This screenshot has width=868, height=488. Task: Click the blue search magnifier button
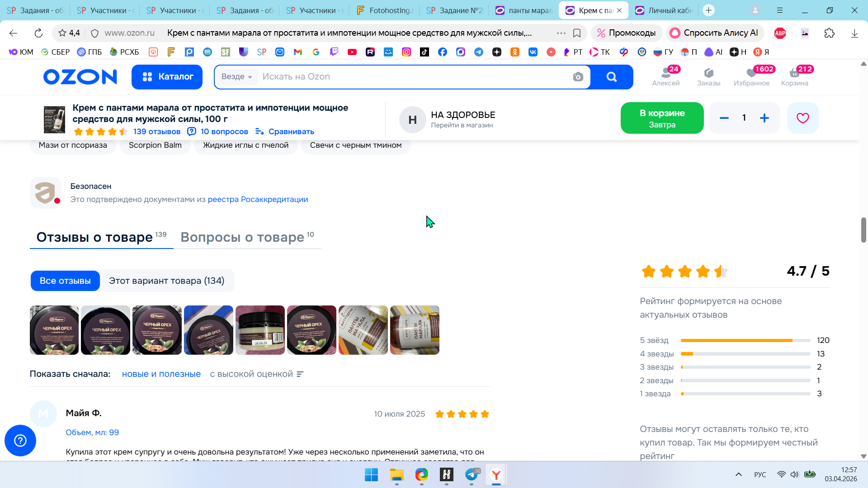(x=612, y=77)
